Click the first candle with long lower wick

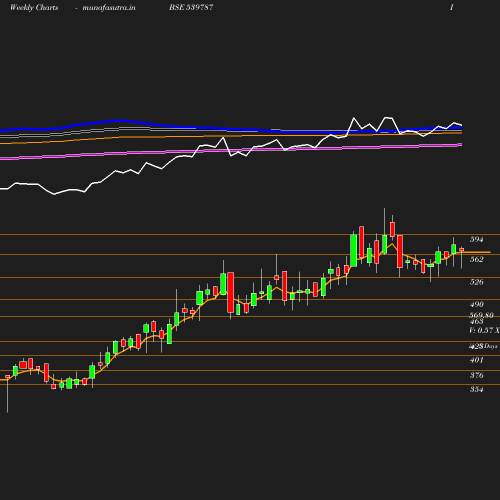coord(7,377)
